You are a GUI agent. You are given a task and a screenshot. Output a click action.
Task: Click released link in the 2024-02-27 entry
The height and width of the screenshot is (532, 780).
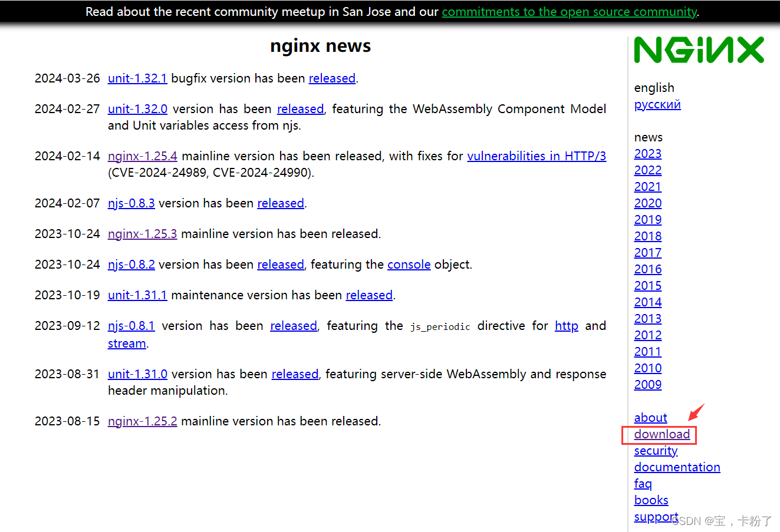coord(300,109)
